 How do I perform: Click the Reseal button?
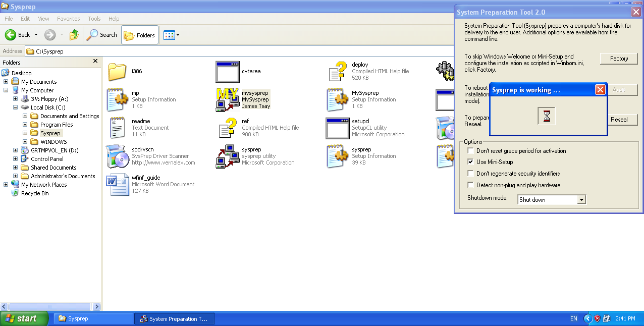pos(623,120)
